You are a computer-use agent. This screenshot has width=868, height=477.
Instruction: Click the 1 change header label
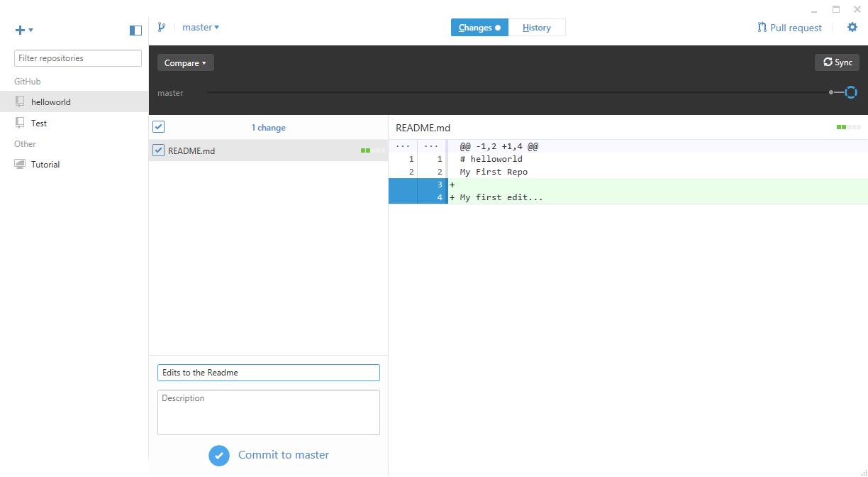[268, 128]
